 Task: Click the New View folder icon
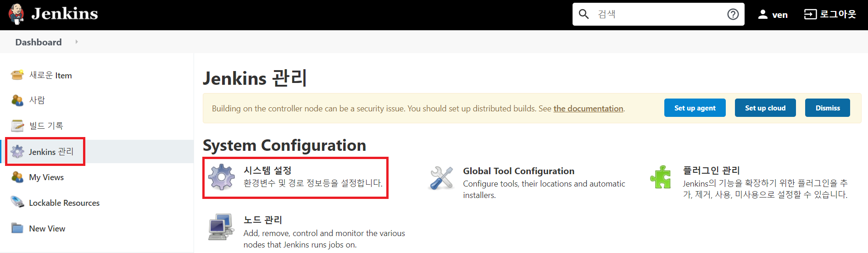(17, 228)
